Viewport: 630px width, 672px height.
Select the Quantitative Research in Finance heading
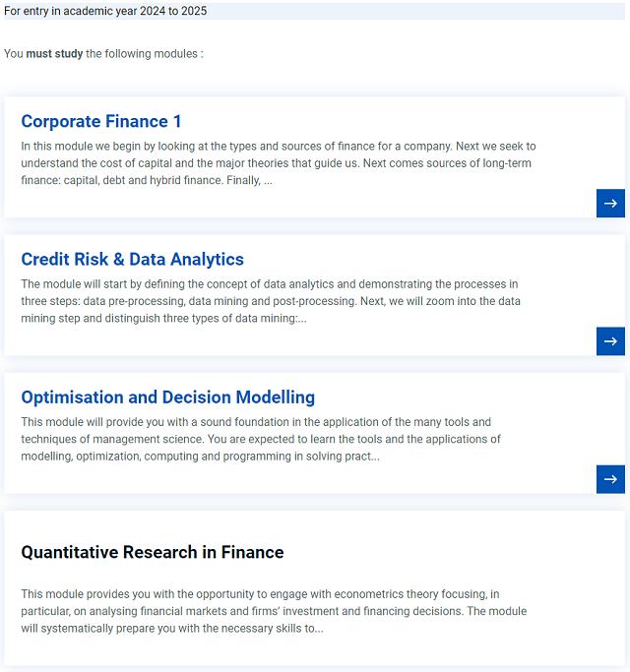click(152, 552)
